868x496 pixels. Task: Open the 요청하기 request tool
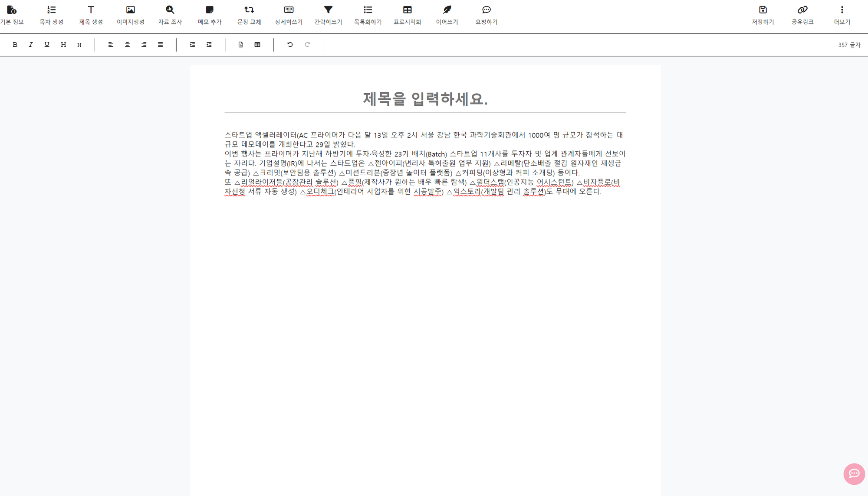tap(487, 15)
